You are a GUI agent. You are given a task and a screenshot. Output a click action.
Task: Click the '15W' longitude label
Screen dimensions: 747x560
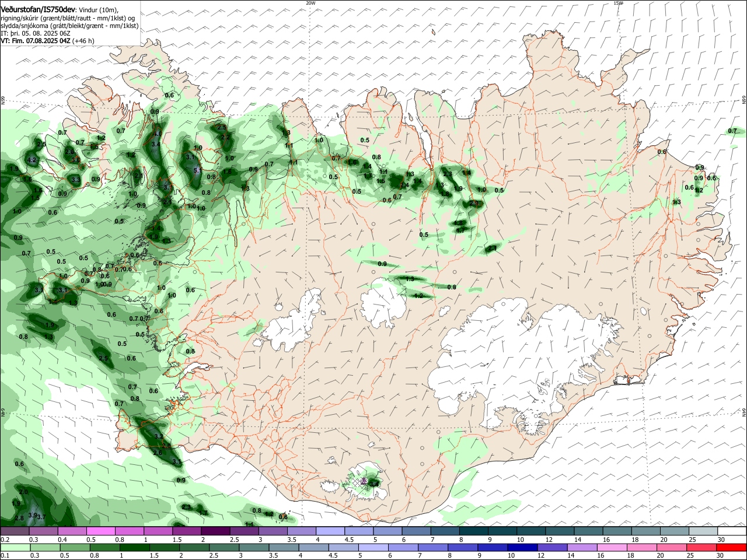(618, 3)
